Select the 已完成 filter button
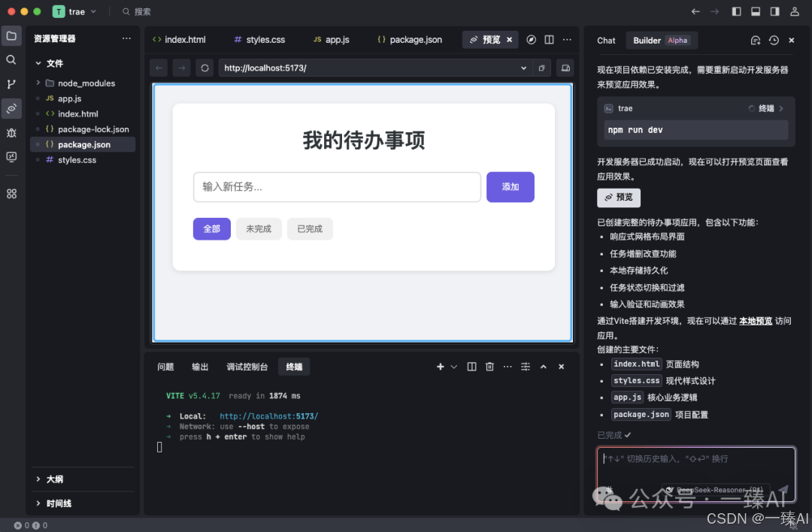 (310, 228)
